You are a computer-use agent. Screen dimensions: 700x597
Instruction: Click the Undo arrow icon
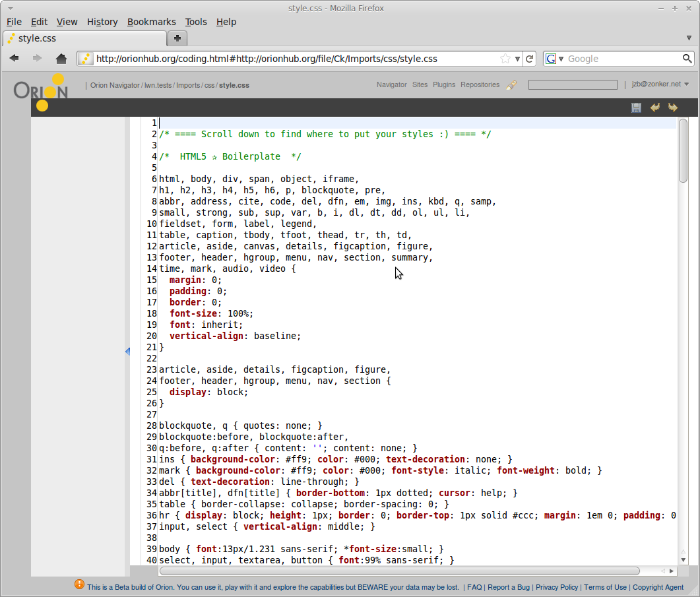click(654, 108)
